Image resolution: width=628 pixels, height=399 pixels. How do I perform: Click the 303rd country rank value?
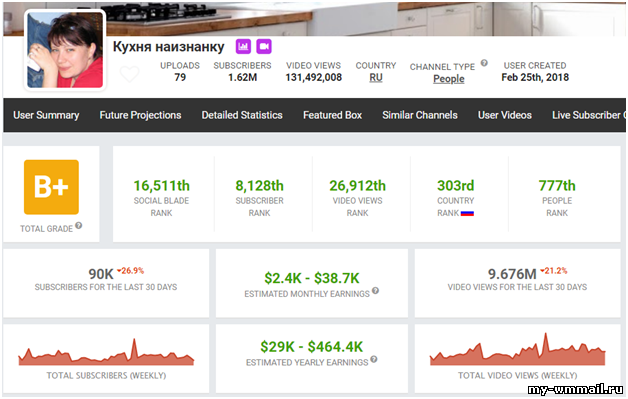pos(455,186)
